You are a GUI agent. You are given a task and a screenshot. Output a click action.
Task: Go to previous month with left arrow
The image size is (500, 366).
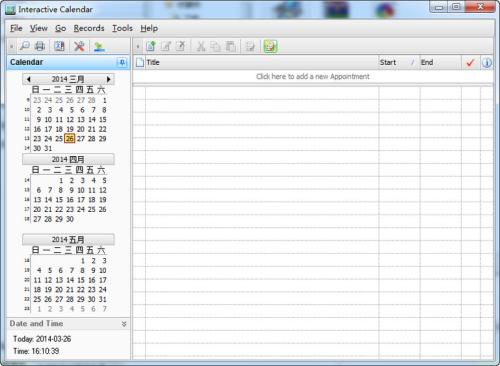click(29, 79)
